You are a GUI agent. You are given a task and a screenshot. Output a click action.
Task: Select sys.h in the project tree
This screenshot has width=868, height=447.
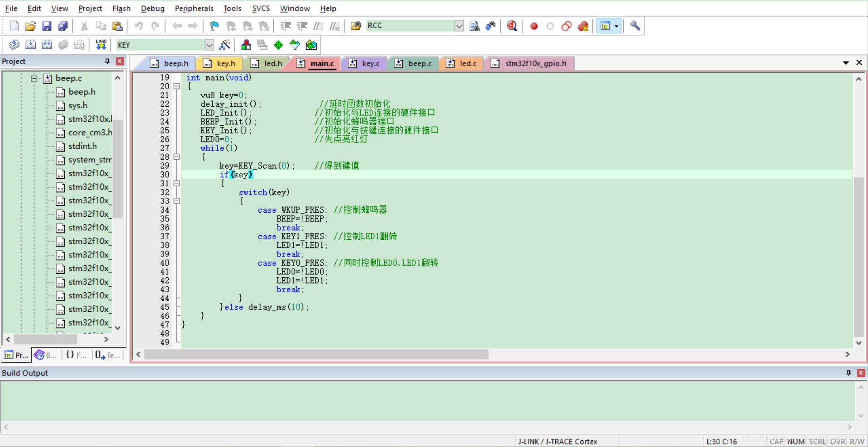pyautogui.click(x=77, y=105)
